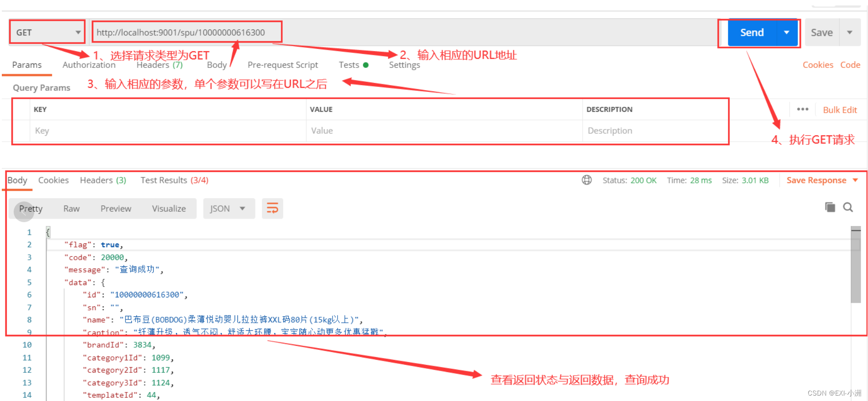Open the Authorization tab
Screen dimensions: 868x401
coord(89,65)
